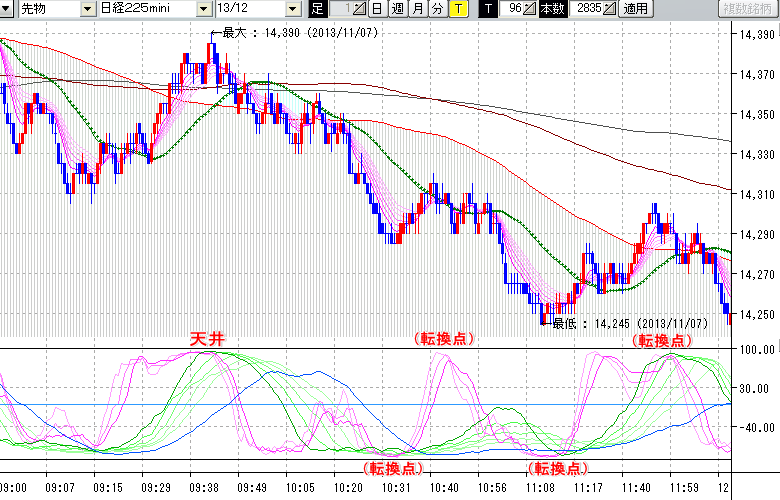Image resolution: width=780 pixels, height=500 pixels.
Task: Open the 13/12 contract month dropdown
Action: [x=293, y=9]
